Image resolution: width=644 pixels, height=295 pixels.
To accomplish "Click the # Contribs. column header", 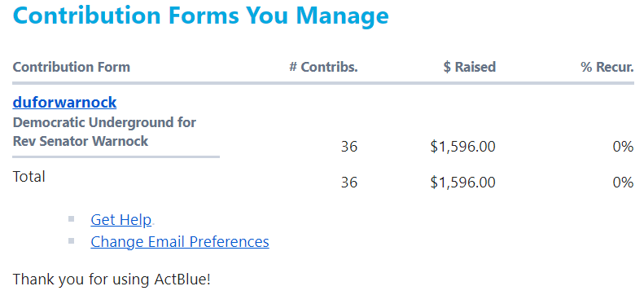I will (x=324, y=67).
